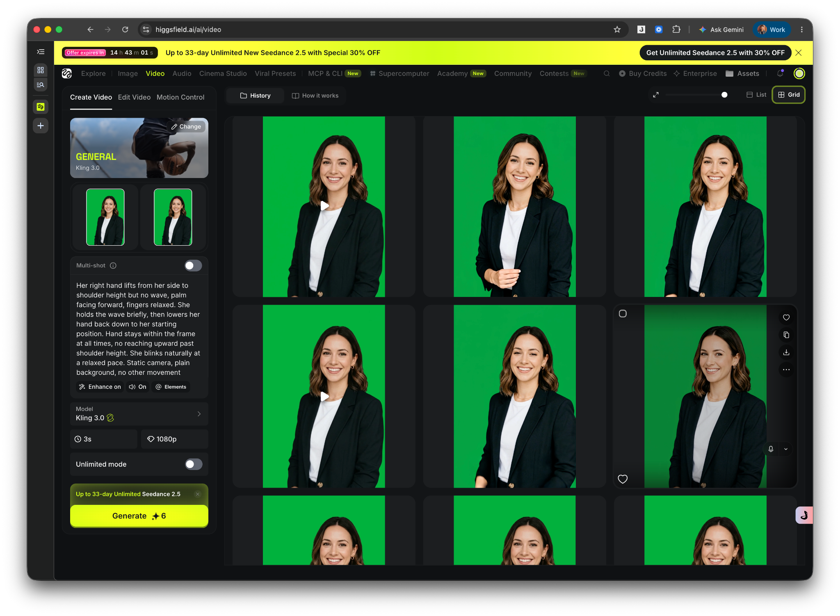Open the Enterprise link

(695, 73)
